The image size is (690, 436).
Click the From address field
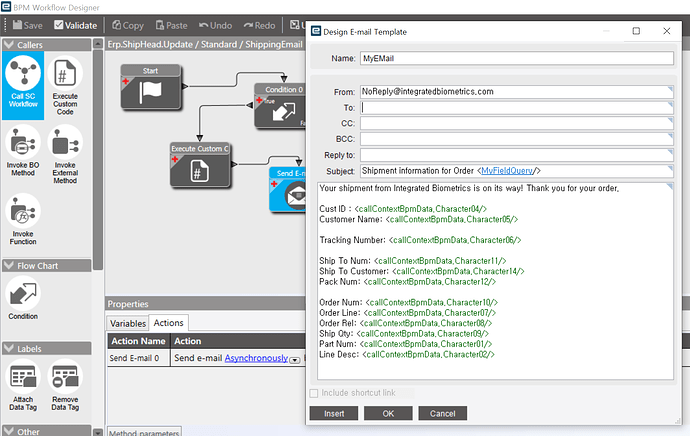(517, 92)
